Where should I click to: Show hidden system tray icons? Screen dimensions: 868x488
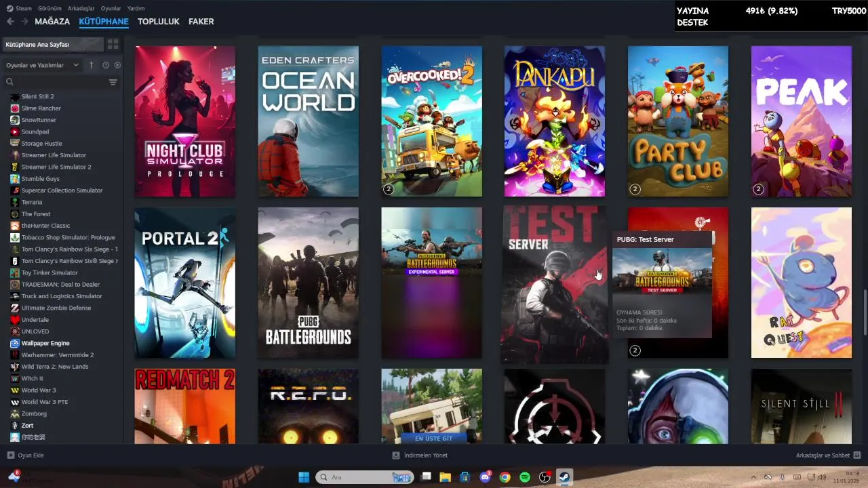tap(753, 477)
